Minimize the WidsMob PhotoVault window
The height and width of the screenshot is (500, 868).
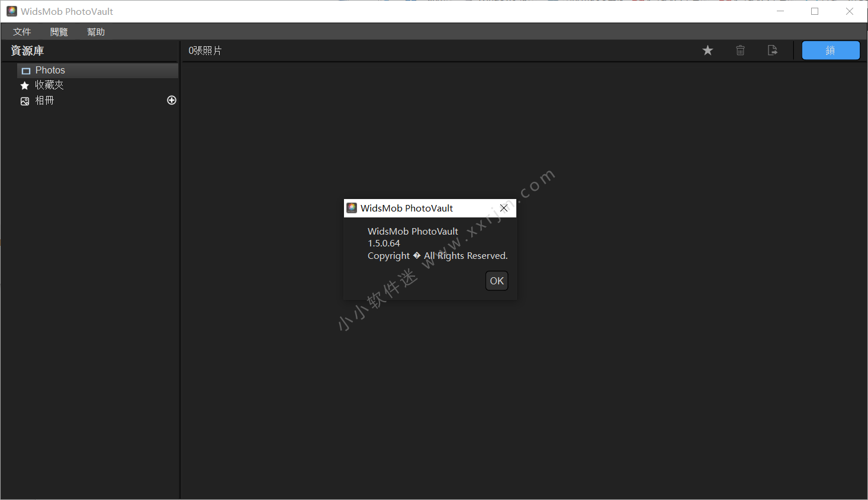click(780, 11)
